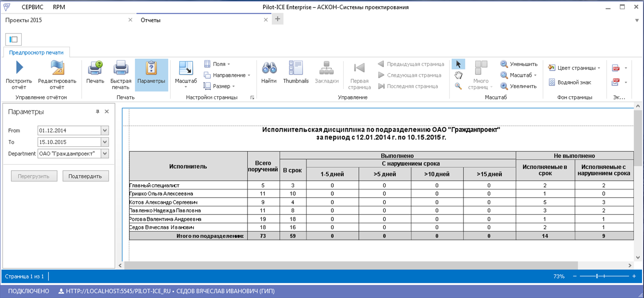Viewport: 644px width, 298px height.
Task: Open the СЕРВИС menu
Action: tap(33, 7)
